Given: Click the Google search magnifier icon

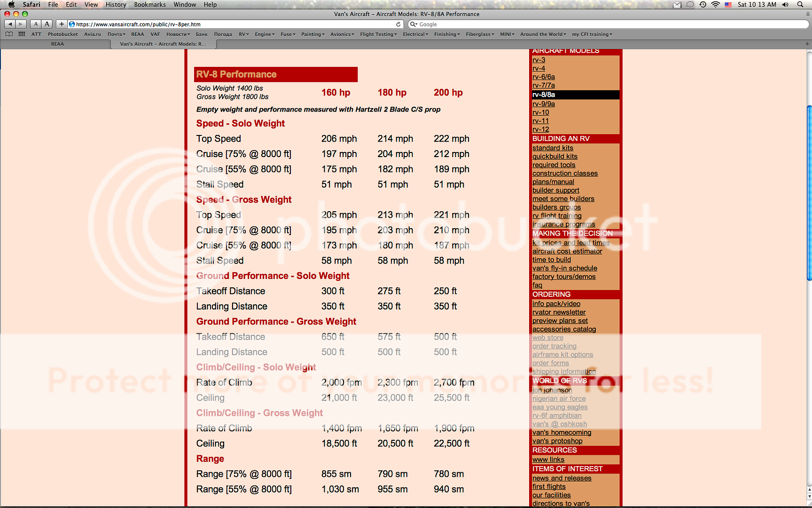Looking at the screenshot, I should point(413,24).
